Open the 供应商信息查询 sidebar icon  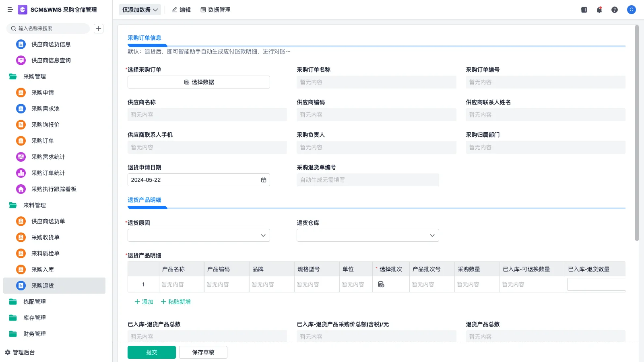(21, 60)
